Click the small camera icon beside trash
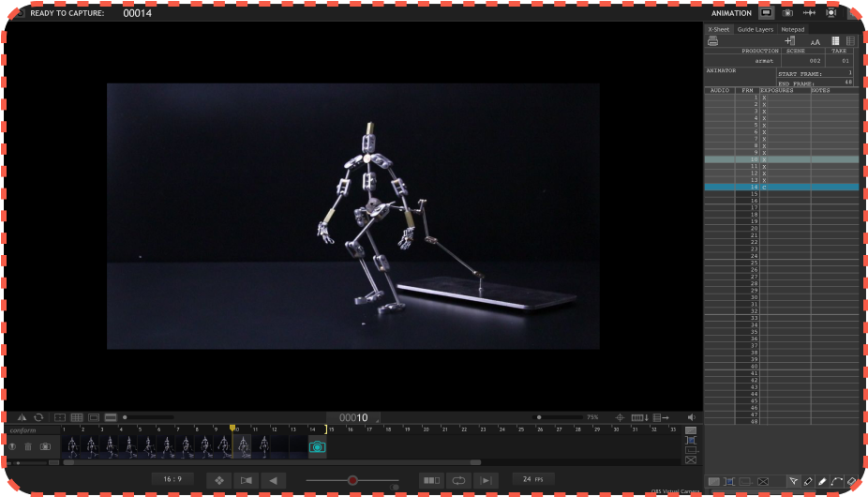 pyautogui.click(x=45, y=446)
